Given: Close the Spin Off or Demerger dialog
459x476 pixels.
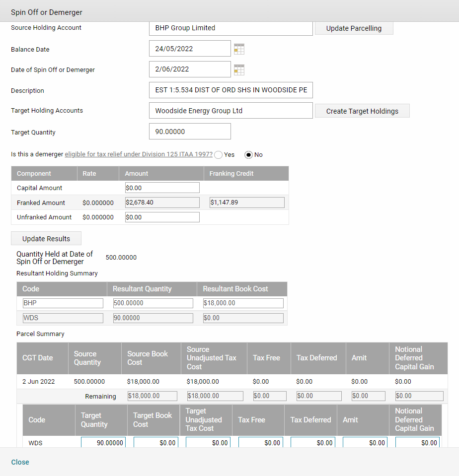Looking at the screenshot, I should click(x=20, y=462).
